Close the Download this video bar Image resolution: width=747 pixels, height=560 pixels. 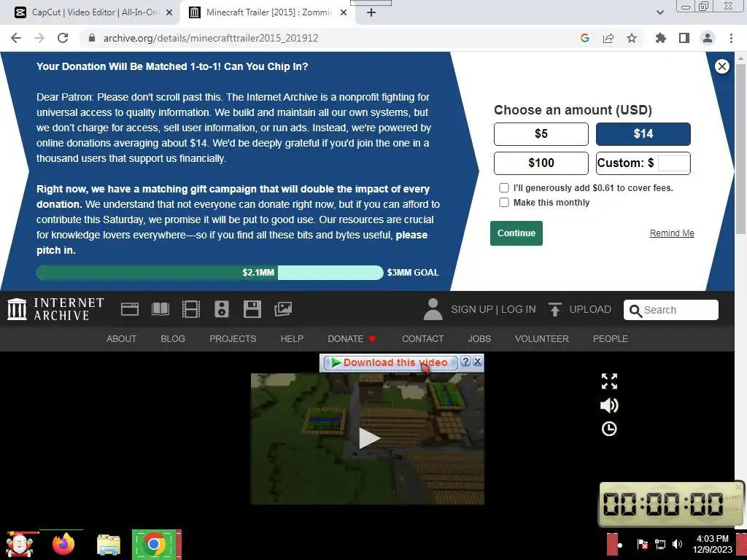coord(477,362)
